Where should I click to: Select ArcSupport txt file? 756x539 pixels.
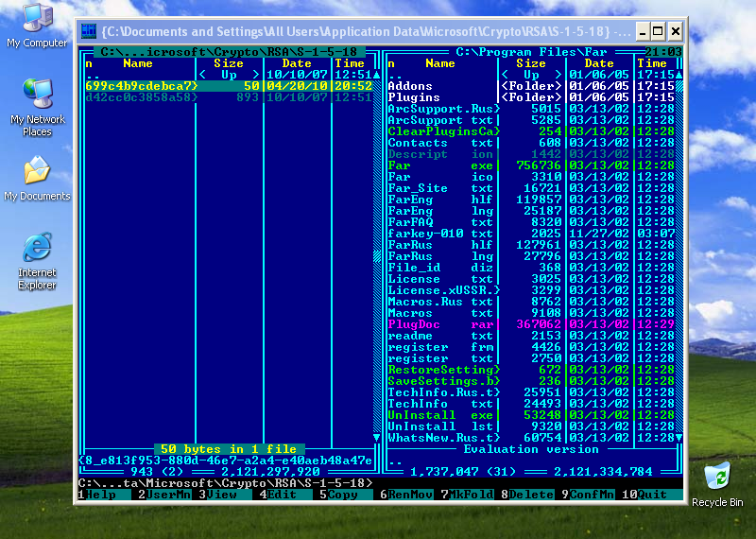pos(531,120)
